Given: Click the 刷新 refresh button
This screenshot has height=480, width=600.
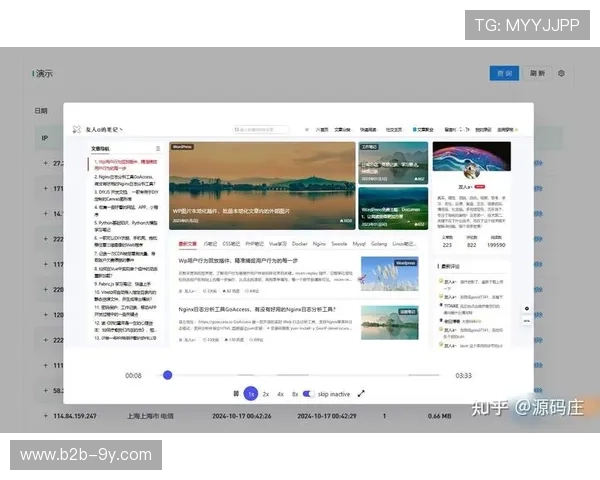Looking at the screenshot, I should tap(537, 73).
